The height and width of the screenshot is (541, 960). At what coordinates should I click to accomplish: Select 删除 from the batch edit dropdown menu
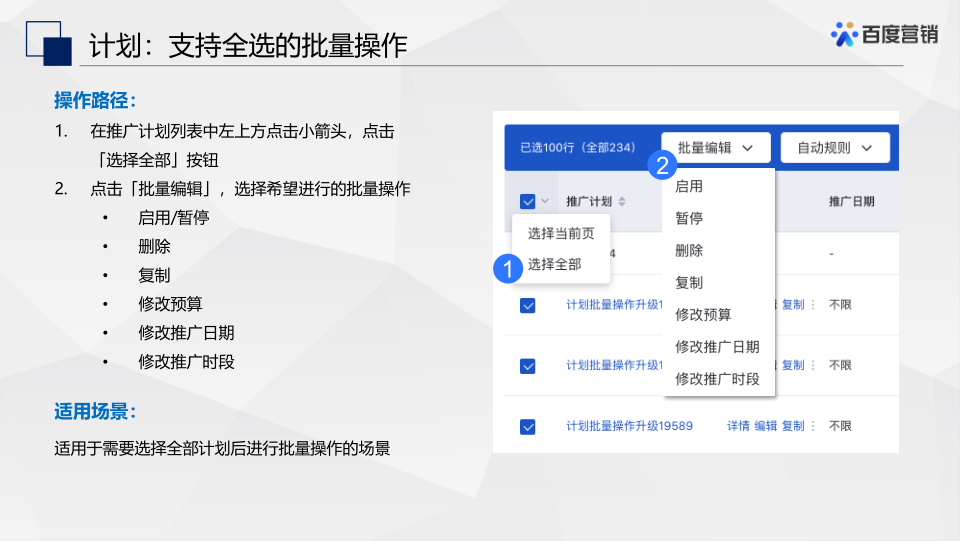click(x=689, y=250)
